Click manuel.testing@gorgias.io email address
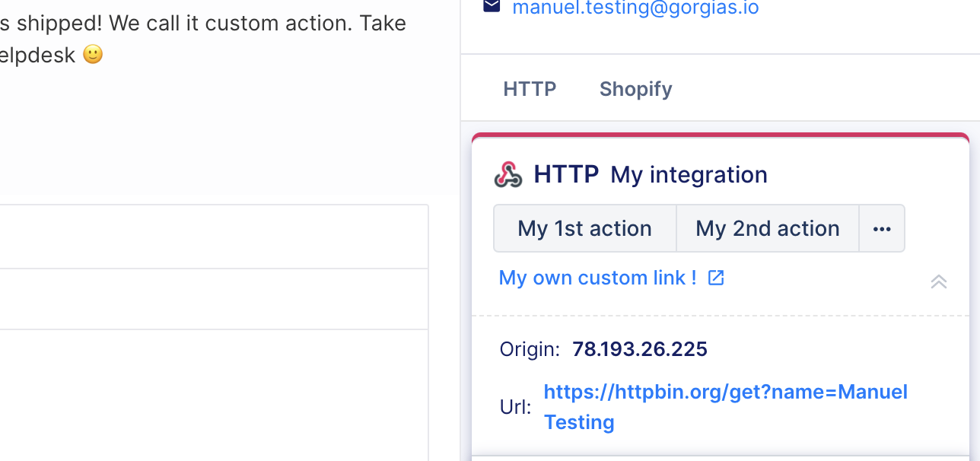Viewport: 980px width, 461px height. coord(635,8)
